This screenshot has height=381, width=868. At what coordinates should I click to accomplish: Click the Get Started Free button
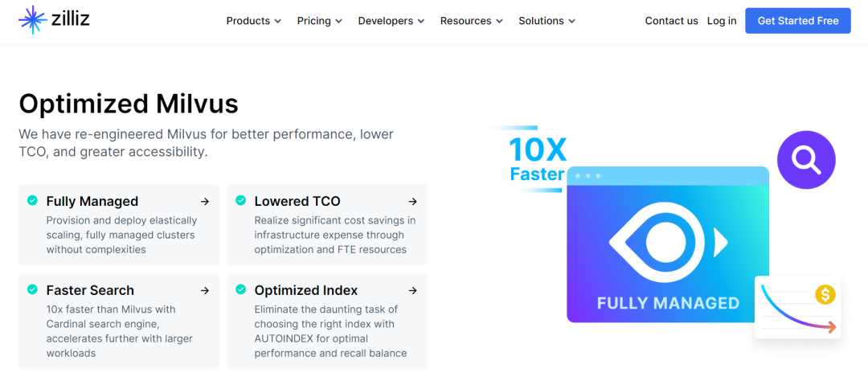[798, 21]
